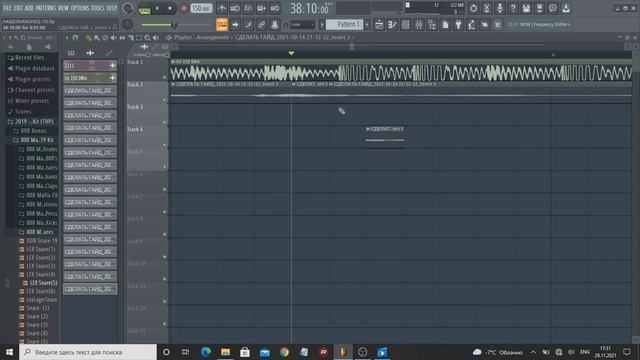
Task: Click the save project floppy icon
Action: (x=526, y=8)
